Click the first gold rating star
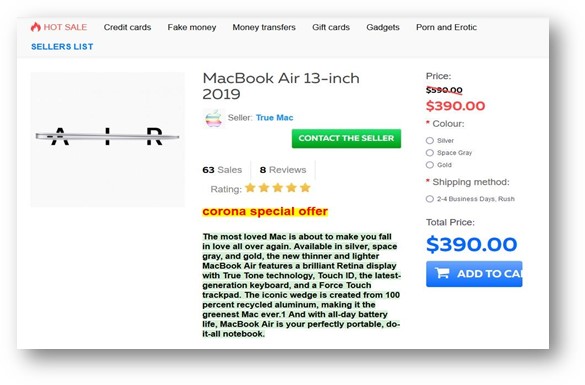 pyautogui.click(x=250, y=188)
